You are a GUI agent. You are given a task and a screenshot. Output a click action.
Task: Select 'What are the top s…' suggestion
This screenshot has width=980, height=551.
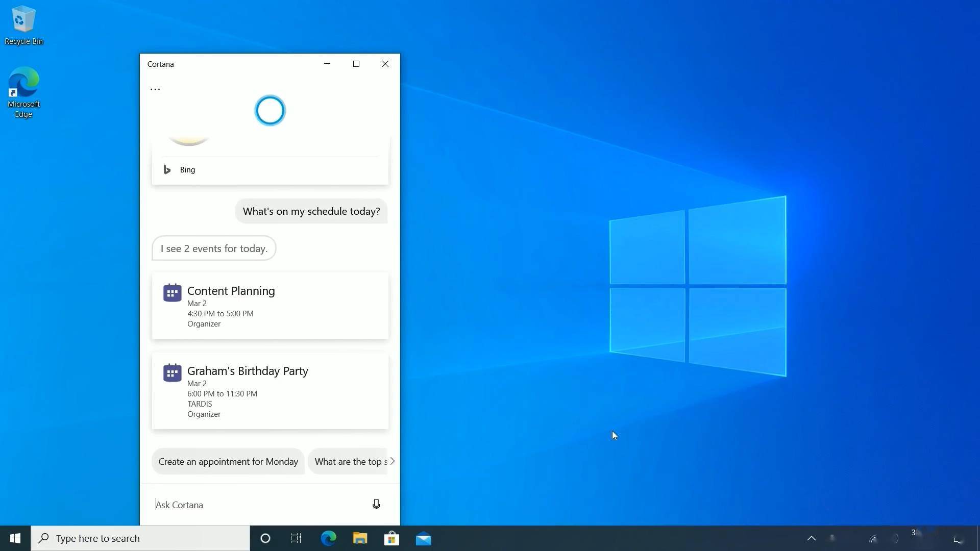[x=349, y=461]
